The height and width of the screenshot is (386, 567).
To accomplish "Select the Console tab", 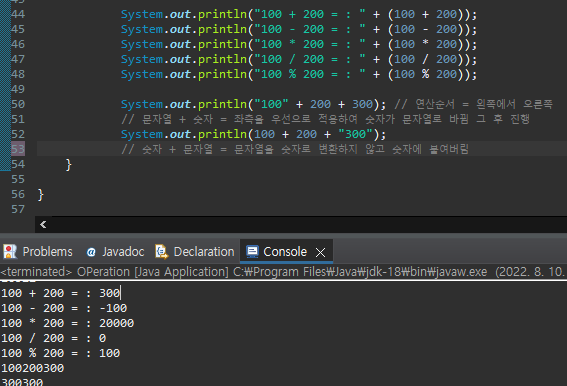I will point(285,251).
